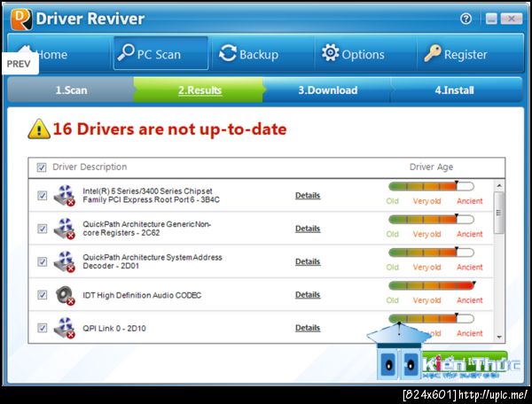This screenshot has width=532, height=404.
Task: Open the Options tab
Action: point(365,53)
